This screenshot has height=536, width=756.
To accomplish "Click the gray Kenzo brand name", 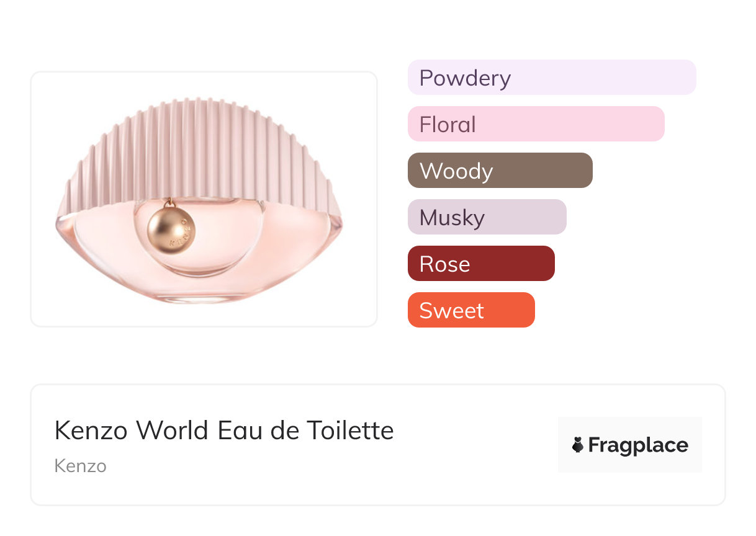I will pyautogui.click(x=80, y=466).
